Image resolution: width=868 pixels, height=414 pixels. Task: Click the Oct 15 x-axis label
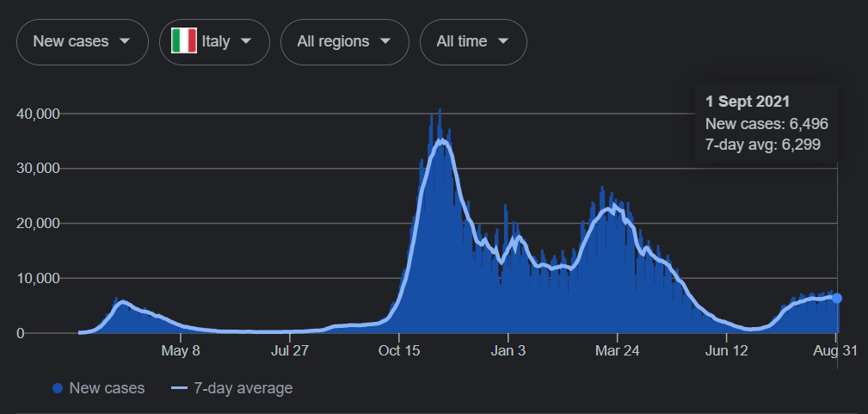tap(398, 351)
